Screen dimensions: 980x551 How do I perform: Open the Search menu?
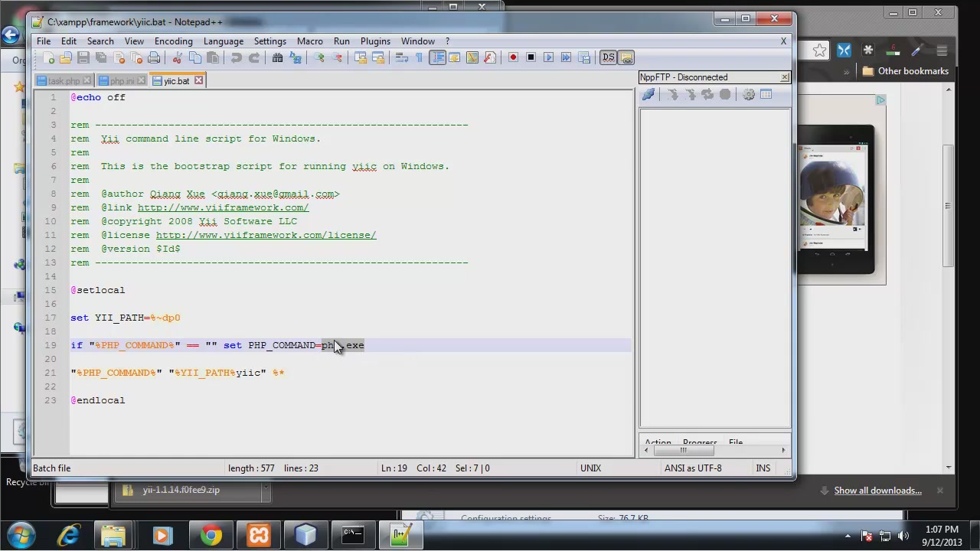click(100, 41)
